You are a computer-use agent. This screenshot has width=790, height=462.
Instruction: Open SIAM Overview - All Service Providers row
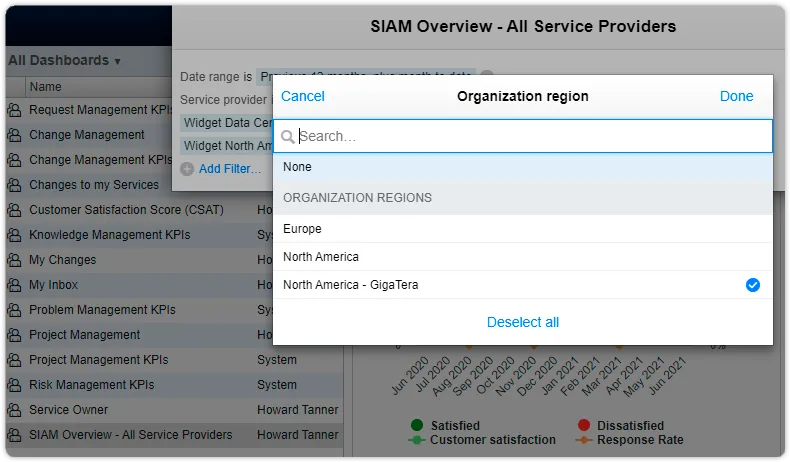click(174, 435)
